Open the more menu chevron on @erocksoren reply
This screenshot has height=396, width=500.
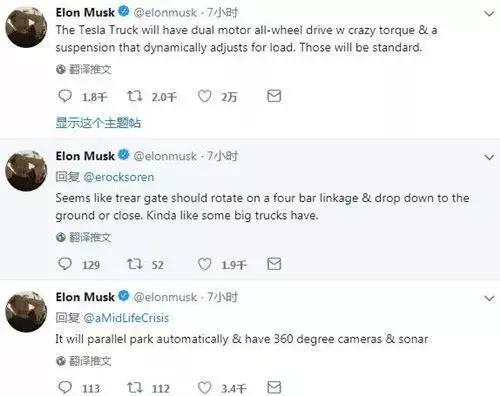click(489, 157)
